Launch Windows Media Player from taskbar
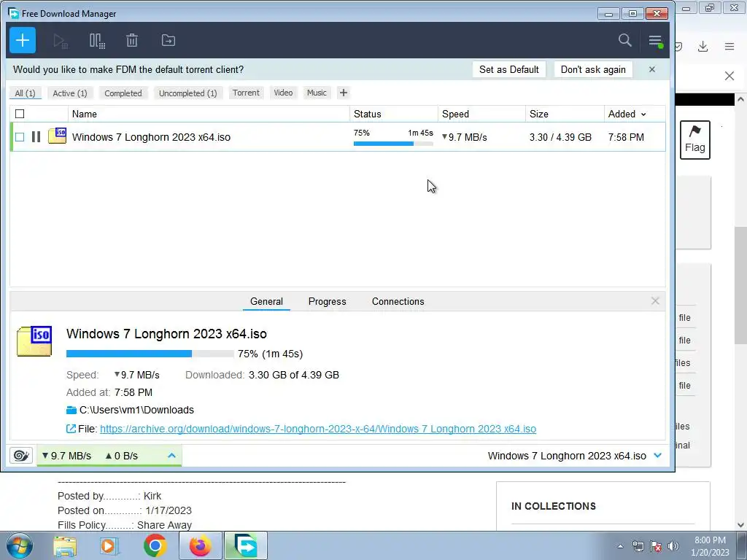The image size is (747, 560). (x=109, y=546)
